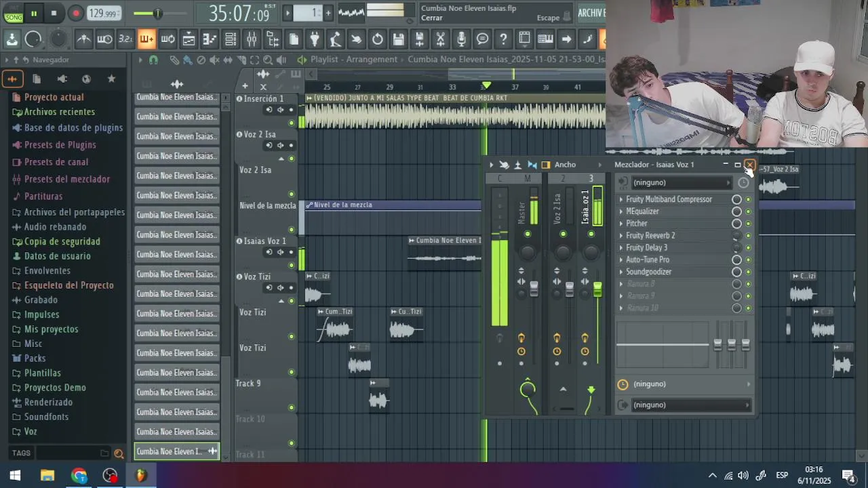
Task: Click the microphone recording icon
Action: point(461,39)
